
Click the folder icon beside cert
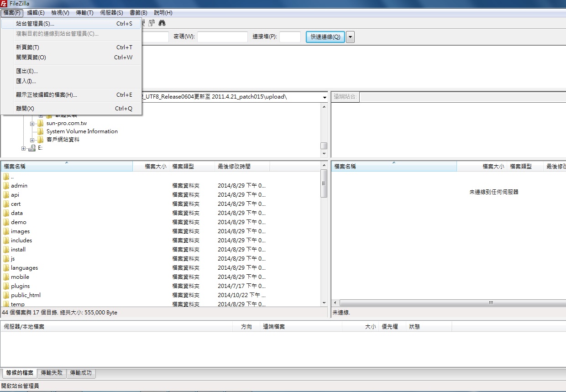[6, 204]
